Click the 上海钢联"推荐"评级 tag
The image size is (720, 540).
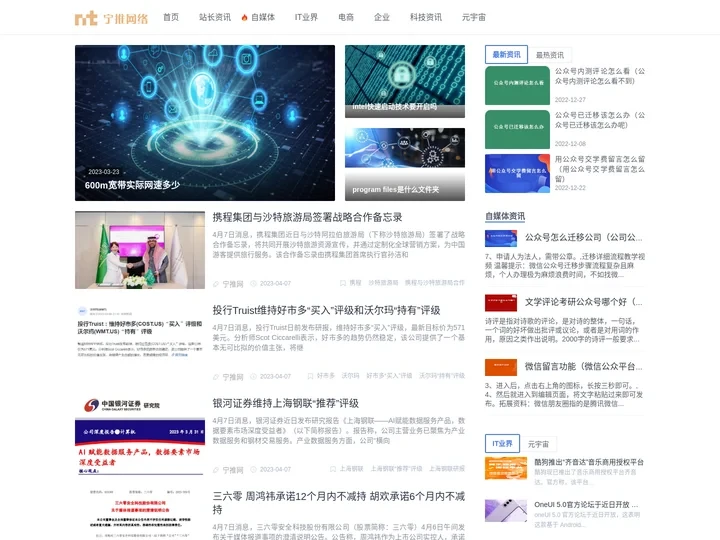(396, 469)
